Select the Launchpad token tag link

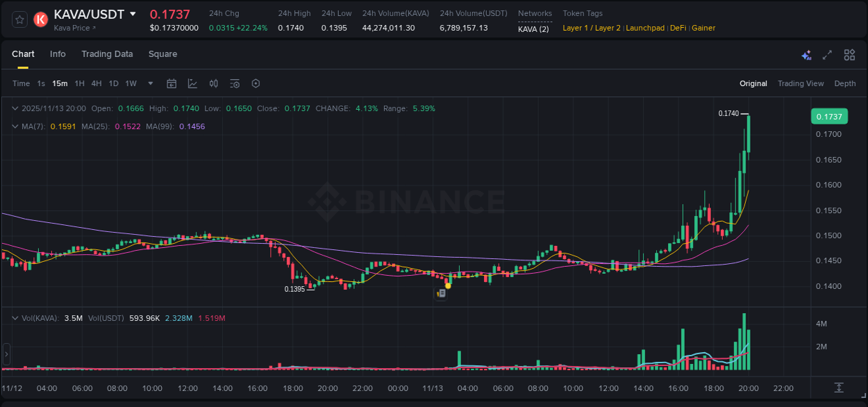645,28
